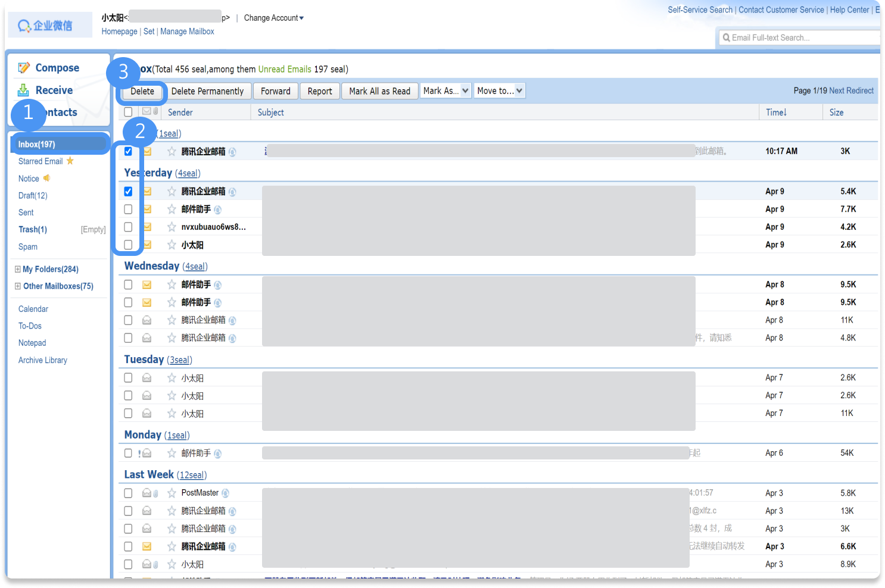
Task: Star the 10:17 AM email from 腾讯企业邮箱
Action: [172, 151]
